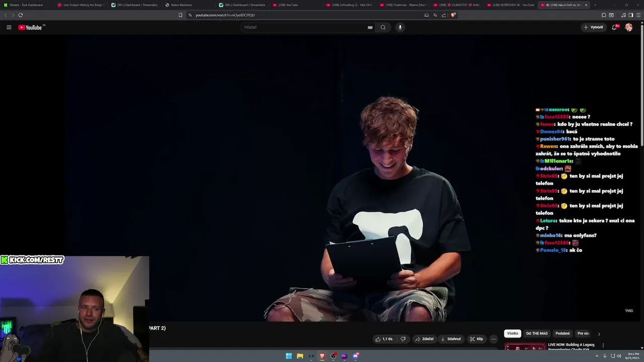Open the taskbar volume speaker icon

click(x=619, y=356)
